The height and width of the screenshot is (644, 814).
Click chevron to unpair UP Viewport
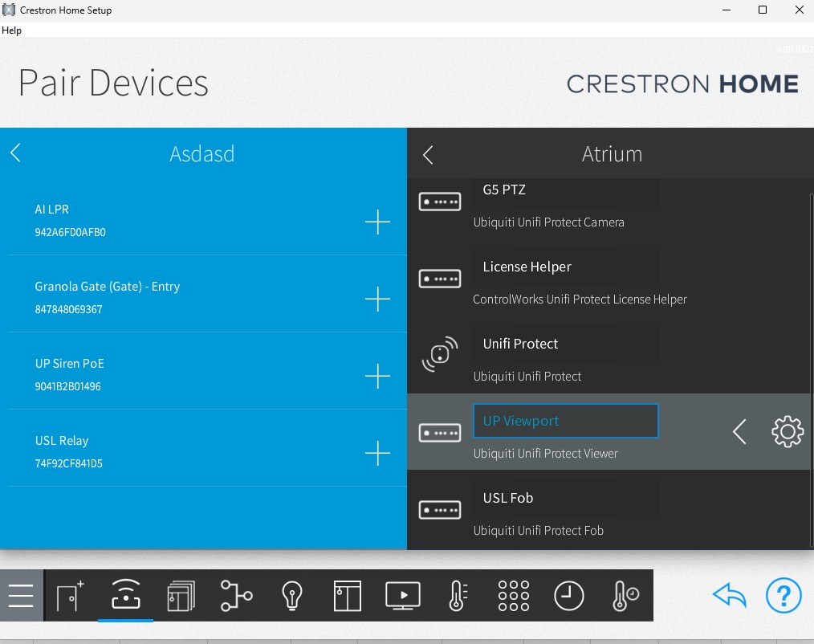[x=739, y=431]
